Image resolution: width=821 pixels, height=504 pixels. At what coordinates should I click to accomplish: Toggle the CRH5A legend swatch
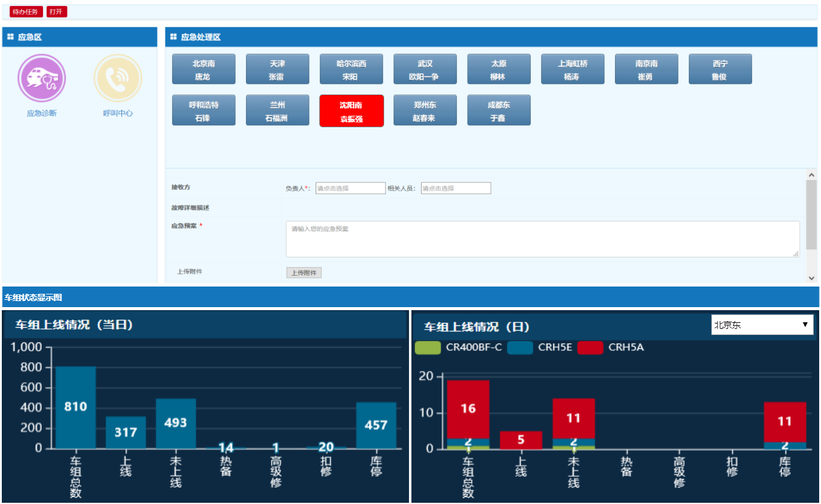(x=590, y=348)
